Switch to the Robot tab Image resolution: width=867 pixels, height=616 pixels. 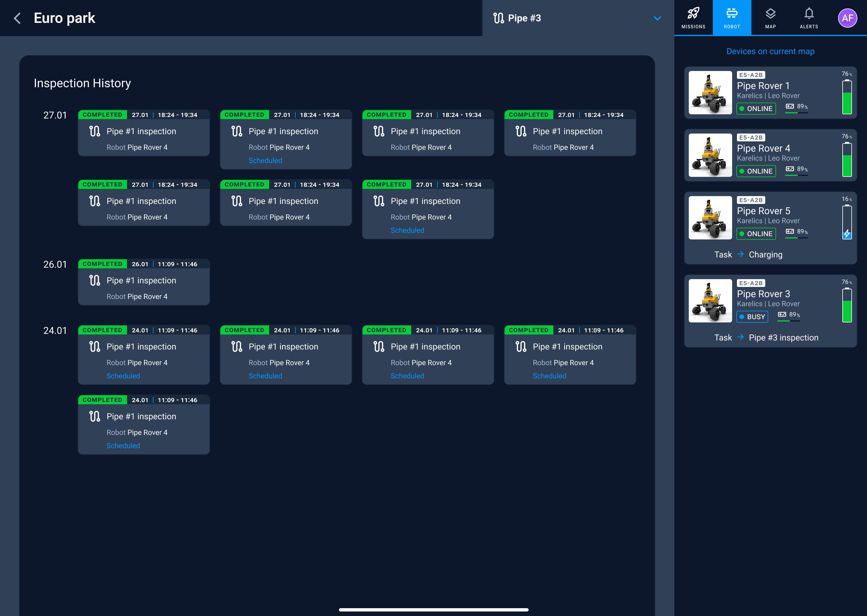point(732,18)
